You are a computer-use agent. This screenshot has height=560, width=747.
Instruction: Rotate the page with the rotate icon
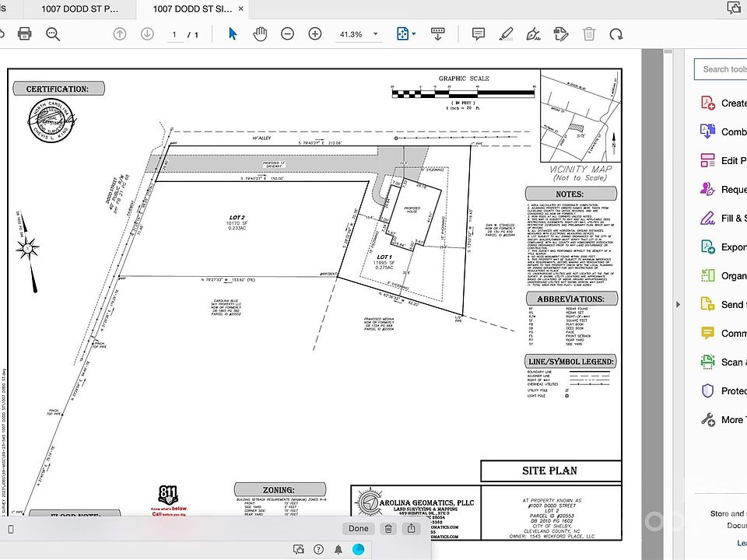point(616,34)
